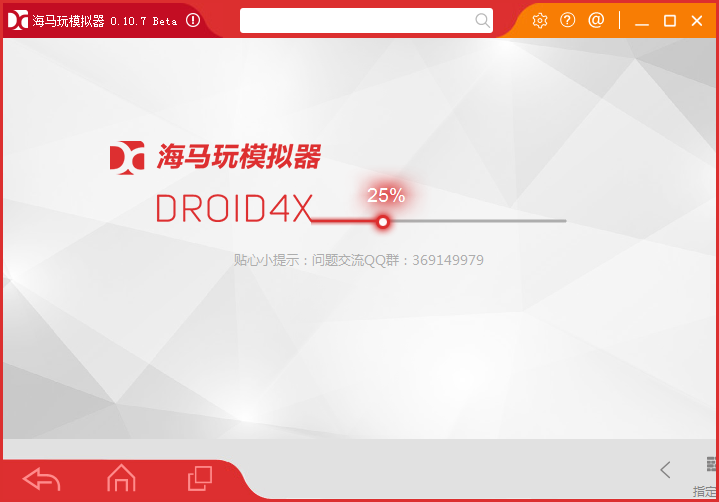This screenshot has width=719, height=502.
Task: Click the DROID4X splash text
Action: (x=234, y=208)
